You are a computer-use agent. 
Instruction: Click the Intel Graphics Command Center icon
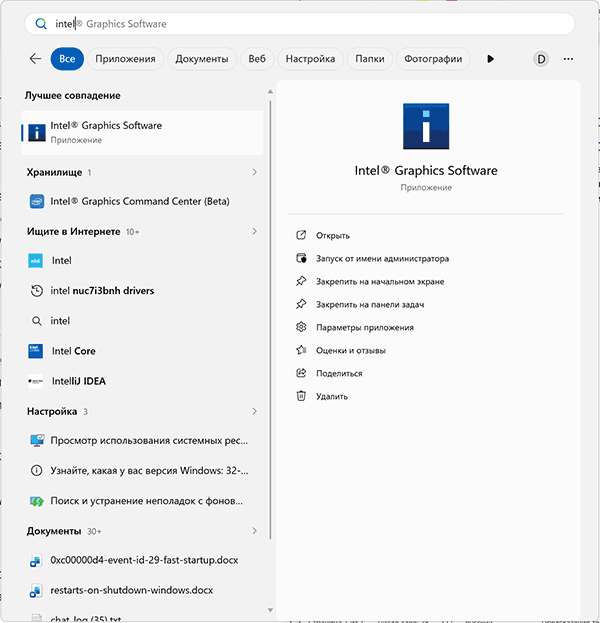[37, 201]
